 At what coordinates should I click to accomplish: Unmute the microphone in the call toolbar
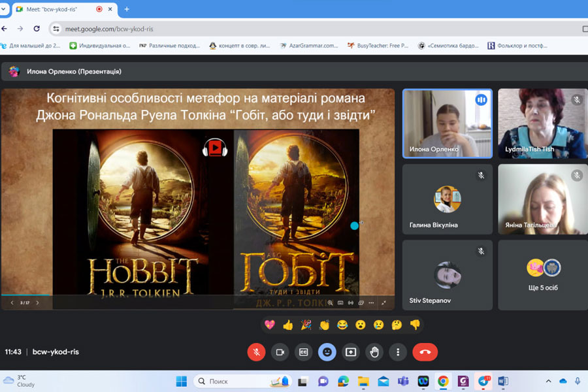point(256,352)
